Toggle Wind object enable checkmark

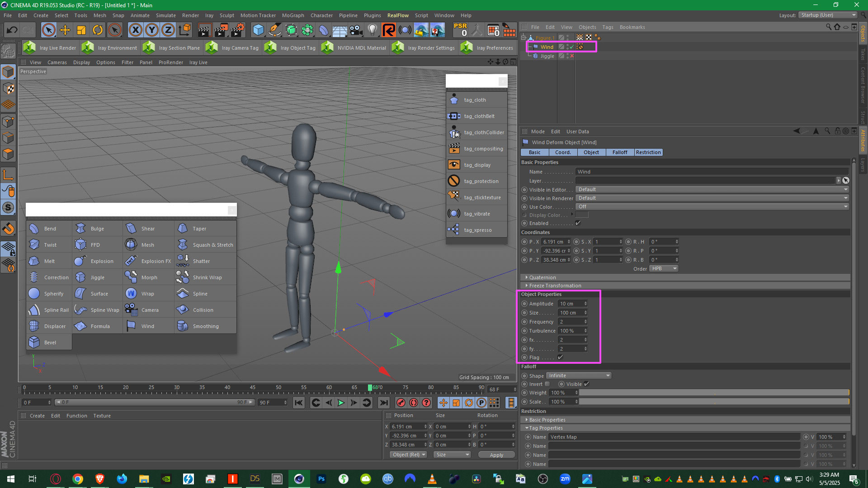[x=572, y=47]
